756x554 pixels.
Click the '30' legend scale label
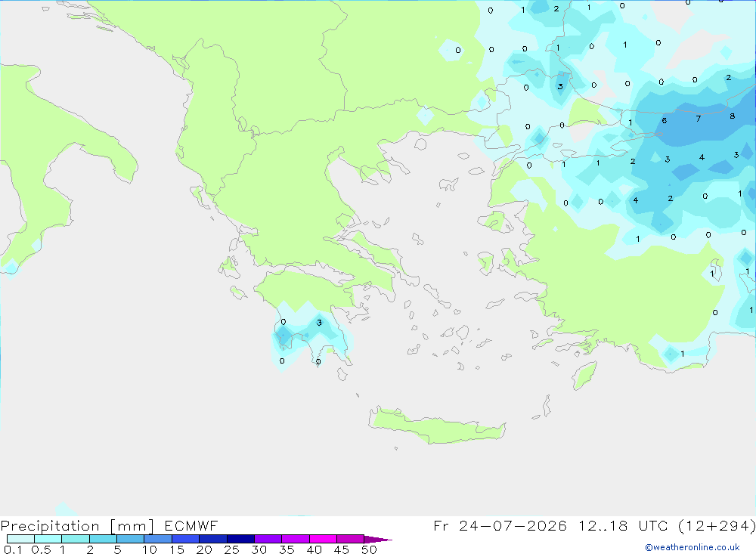point(259,549)
